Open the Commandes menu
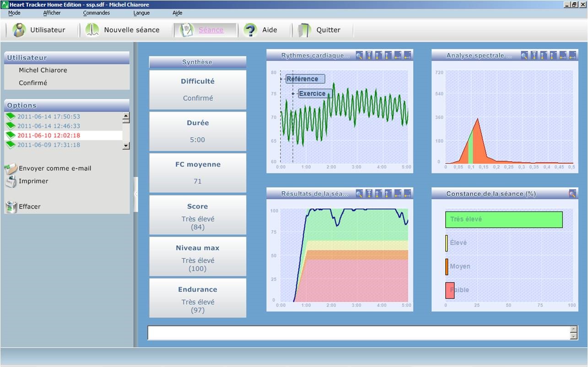The height and width of the screenshot is (367, 588). pyautogui.click(x=96, y=13)
